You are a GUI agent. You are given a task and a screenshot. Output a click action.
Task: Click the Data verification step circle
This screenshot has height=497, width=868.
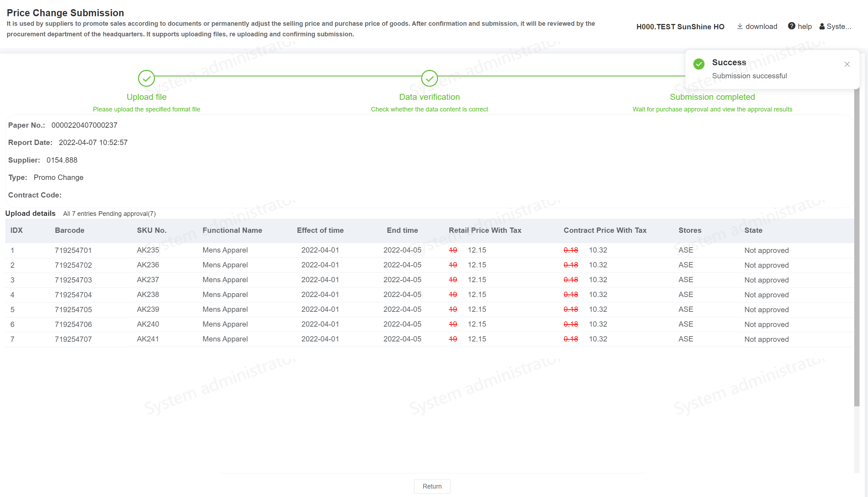pos(429,78)
